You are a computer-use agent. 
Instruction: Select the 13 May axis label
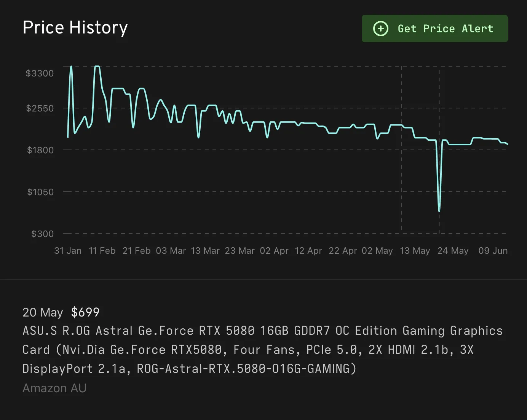415,251
